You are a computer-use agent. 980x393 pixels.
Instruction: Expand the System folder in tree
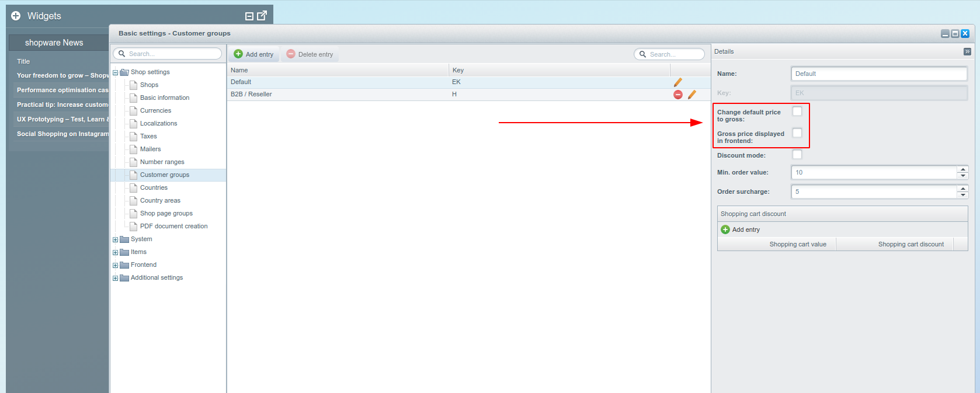[115, 239]
